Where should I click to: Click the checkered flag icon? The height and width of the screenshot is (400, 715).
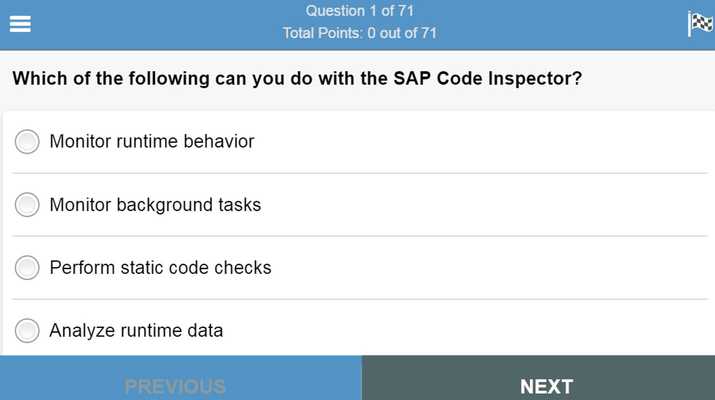point(700,23)
